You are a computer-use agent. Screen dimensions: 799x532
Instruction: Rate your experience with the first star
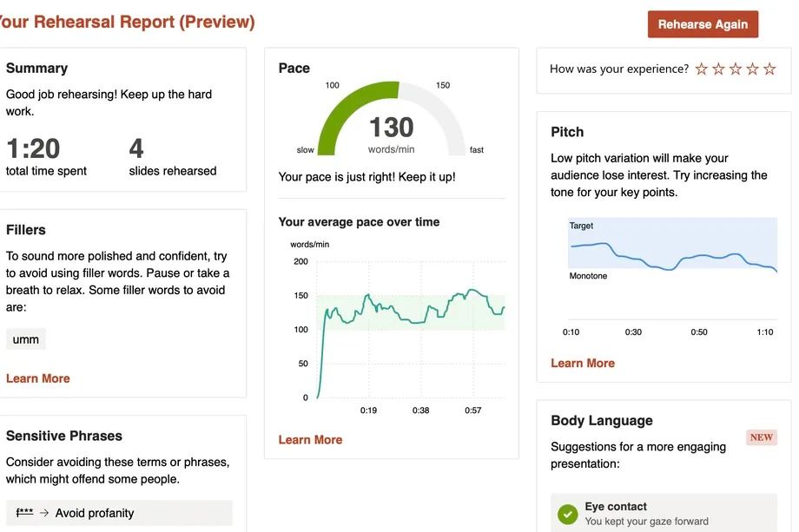tap(702, 68)
